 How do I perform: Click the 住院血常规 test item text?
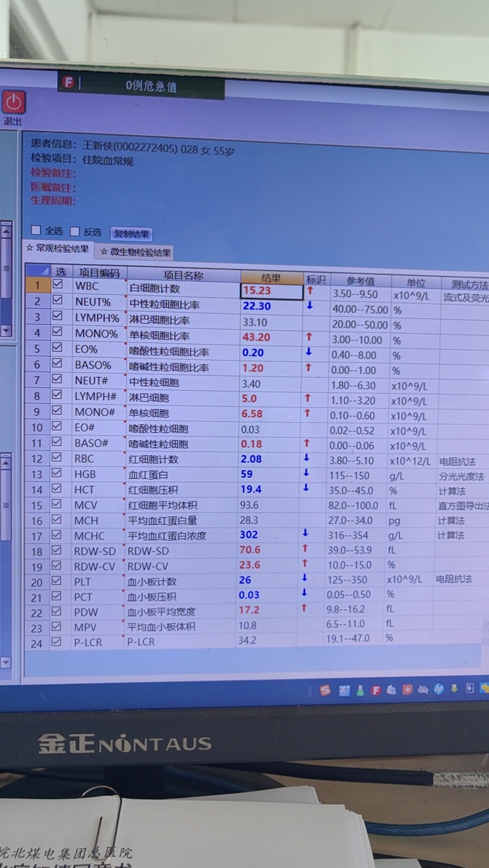(x=108, y=161)
